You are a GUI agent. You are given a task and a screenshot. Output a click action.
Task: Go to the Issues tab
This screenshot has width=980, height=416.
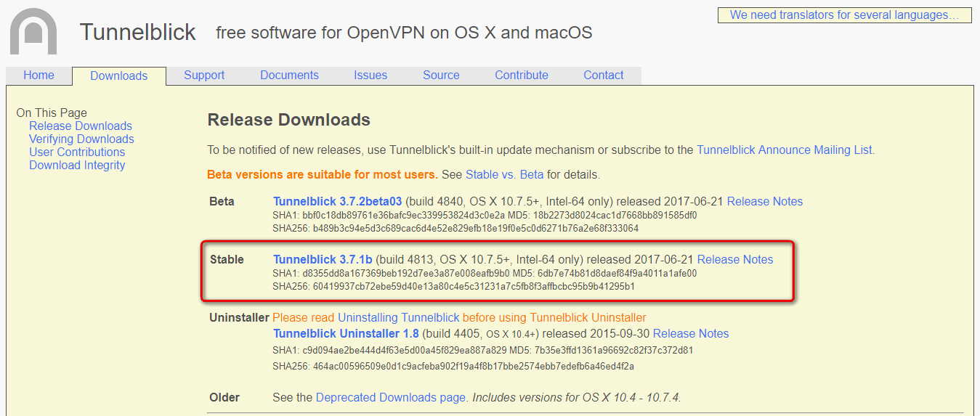tap(370, 76)
